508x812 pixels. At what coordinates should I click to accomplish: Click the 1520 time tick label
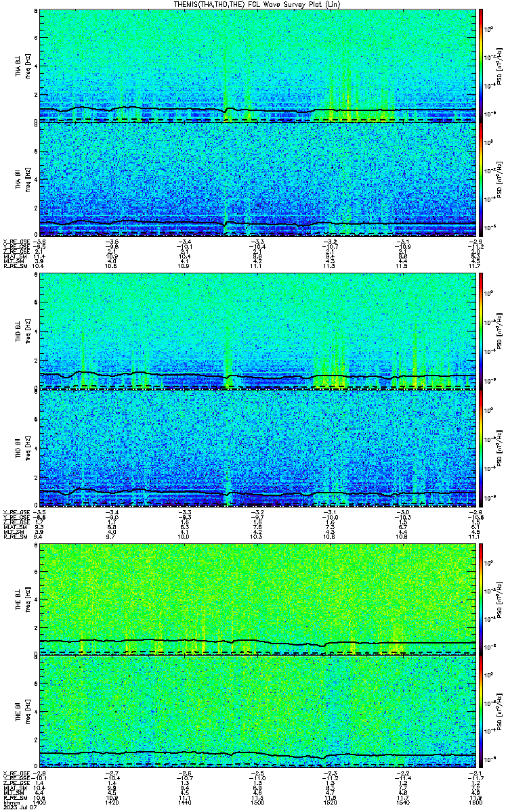pos(331,803)
